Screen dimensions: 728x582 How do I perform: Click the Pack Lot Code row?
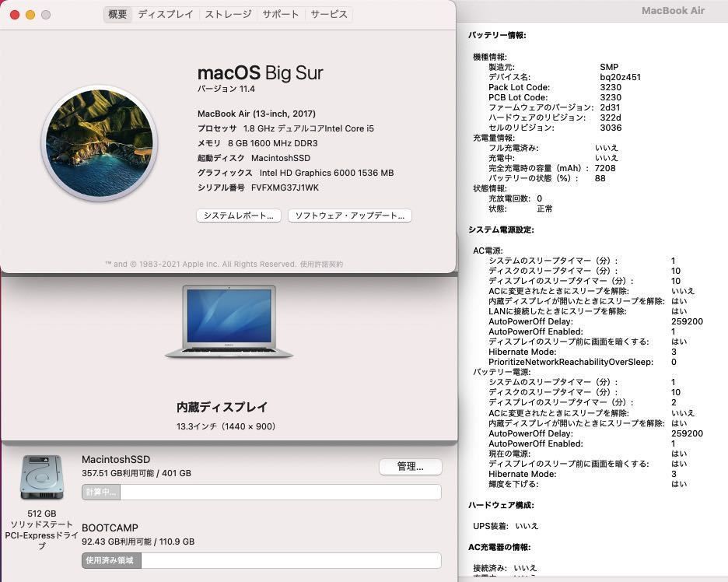(x=555, y=87)
